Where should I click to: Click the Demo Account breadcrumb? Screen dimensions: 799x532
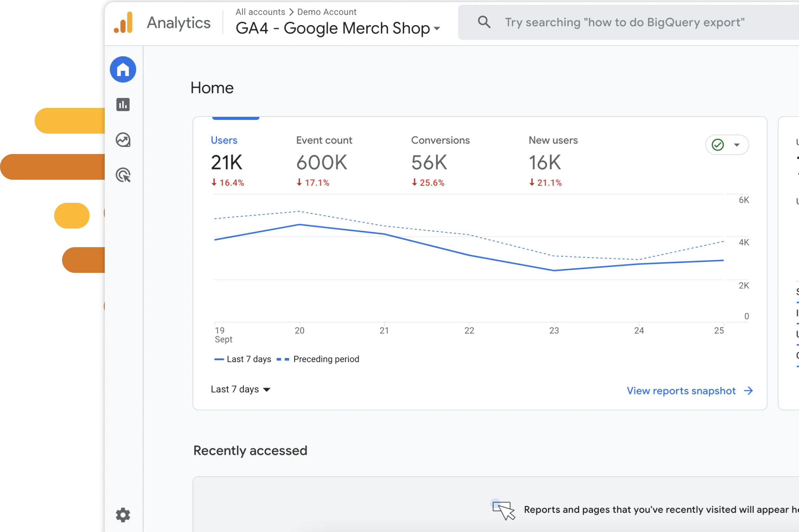click(x=327, y=12)
